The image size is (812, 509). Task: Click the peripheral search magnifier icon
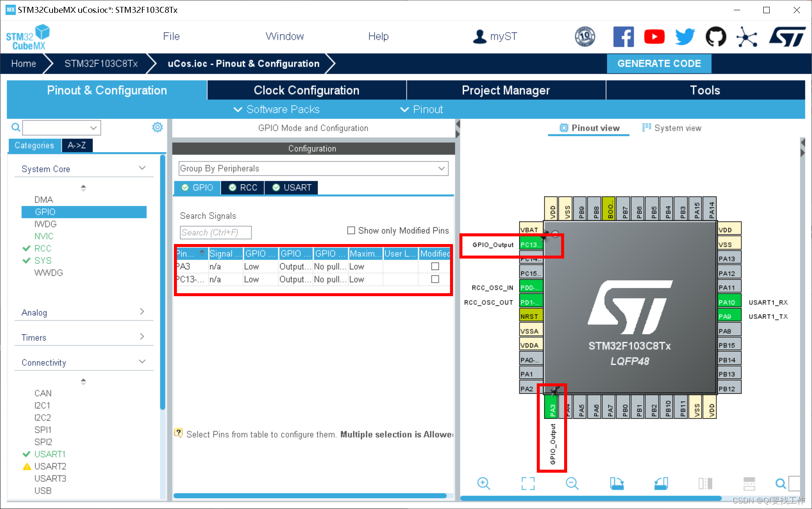tap(15, 127)
